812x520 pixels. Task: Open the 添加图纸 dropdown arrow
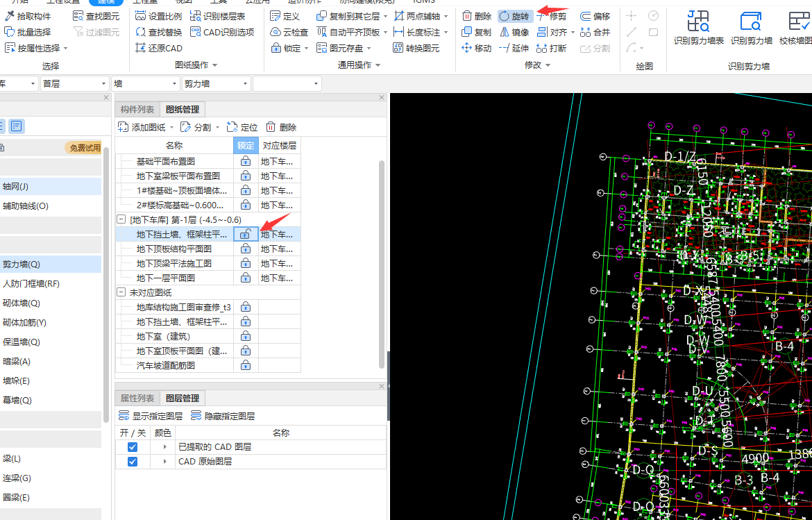(x=172, y=128)
